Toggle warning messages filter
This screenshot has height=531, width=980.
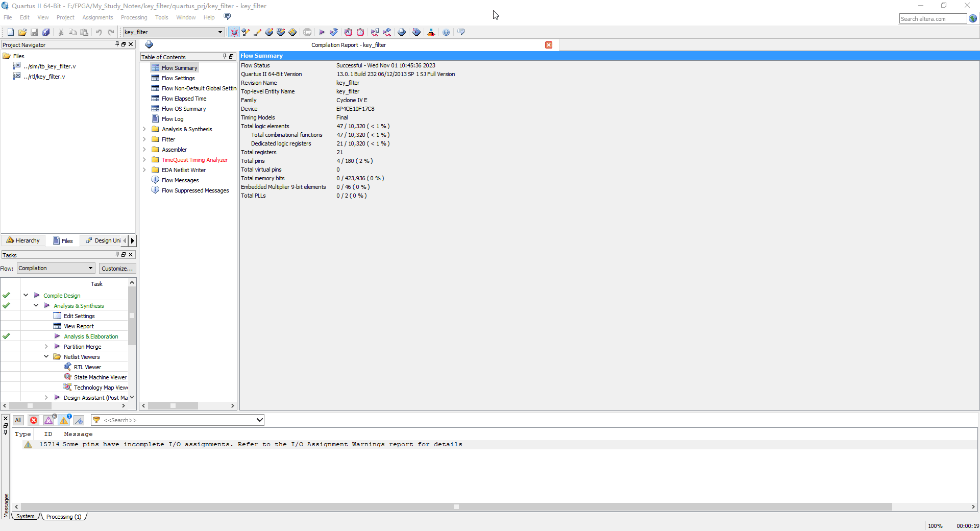[64, 420]
